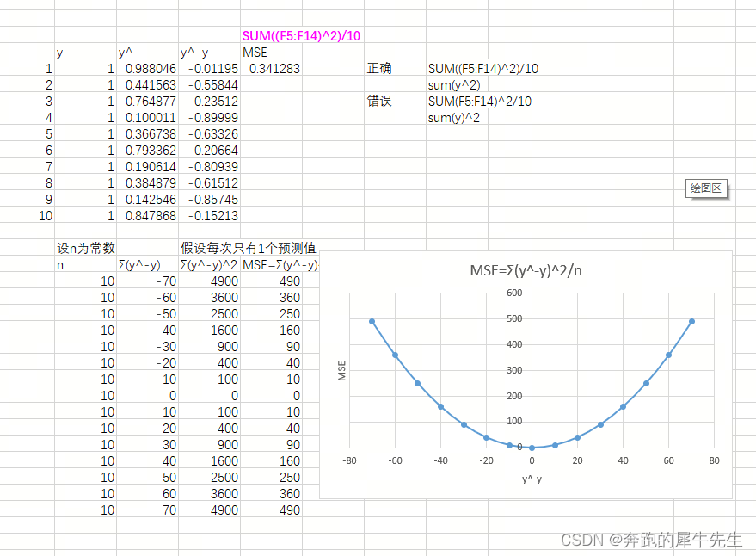Click the chart's 600 axis label
This screenshot has width=756, height=556.
click(514, 293)
